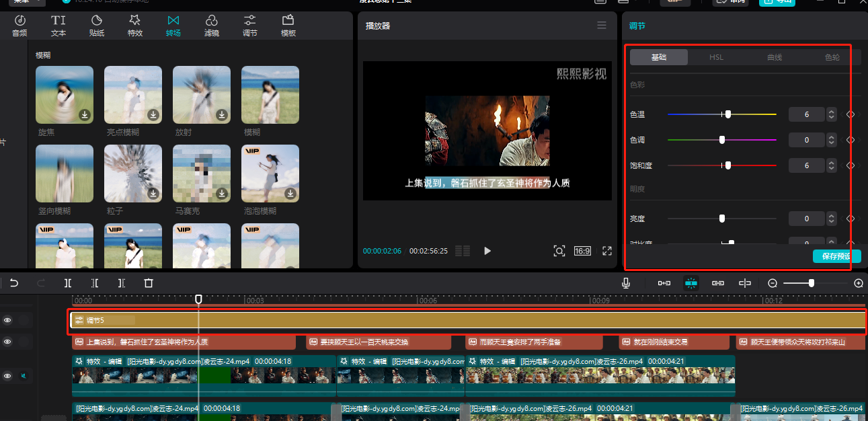Open the video scopes icon in player

click(x=463, y=251)
